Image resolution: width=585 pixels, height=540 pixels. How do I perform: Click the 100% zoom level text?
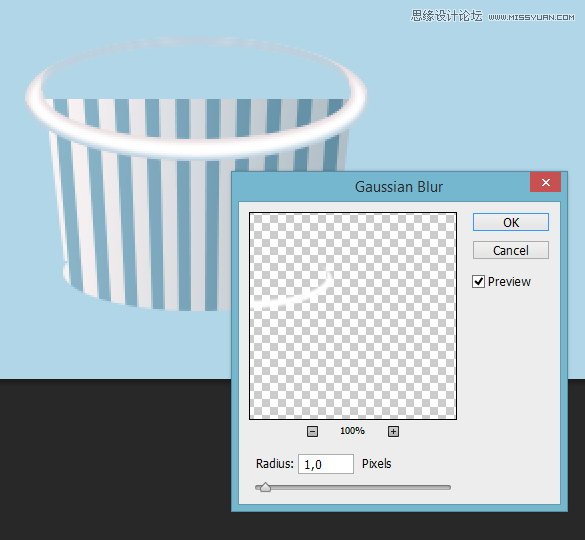click(352, 431)
